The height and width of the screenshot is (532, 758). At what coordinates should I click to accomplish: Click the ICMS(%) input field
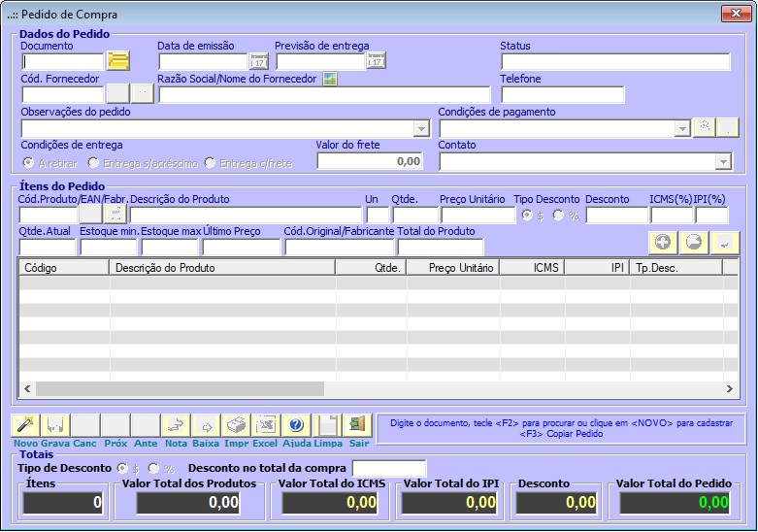point(672,215)
